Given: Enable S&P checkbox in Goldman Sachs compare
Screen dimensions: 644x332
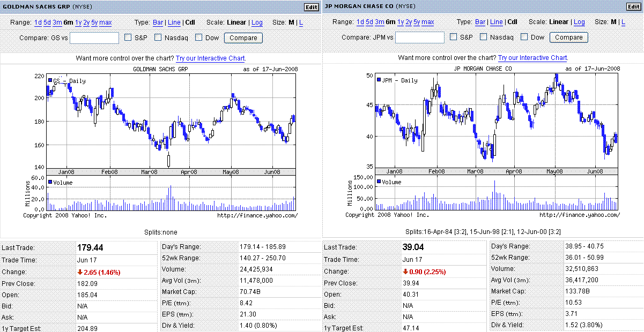Looking at the screenshot, I should [x=128, y=37].
